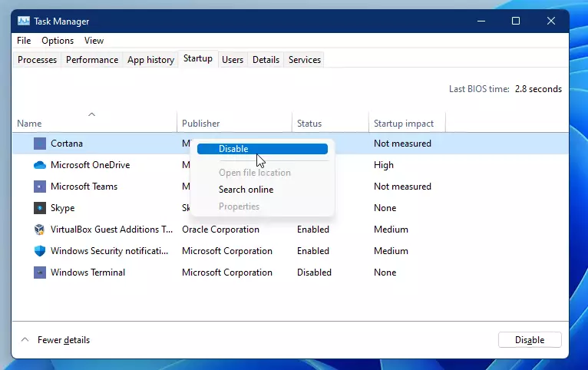Click the Cortana app icon
The image size is (588, 370).
click(40, 144)
